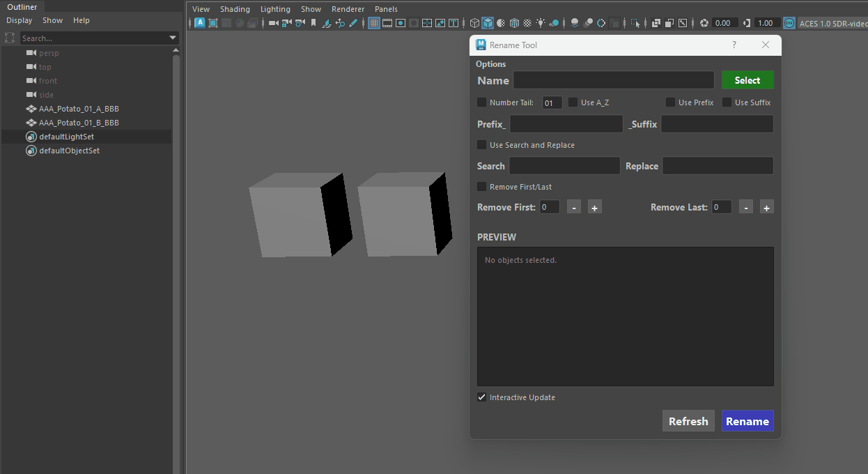This screenshot has width=868, height=474.
Task: Click the Rename Tool help question mark
Action: [734, 45]
